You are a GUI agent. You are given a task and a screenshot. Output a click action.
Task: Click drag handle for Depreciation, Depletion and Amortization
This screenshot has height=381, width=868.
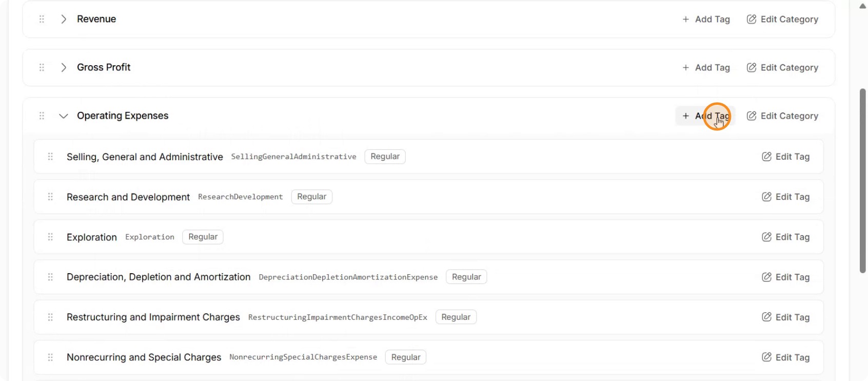point(50,277)
